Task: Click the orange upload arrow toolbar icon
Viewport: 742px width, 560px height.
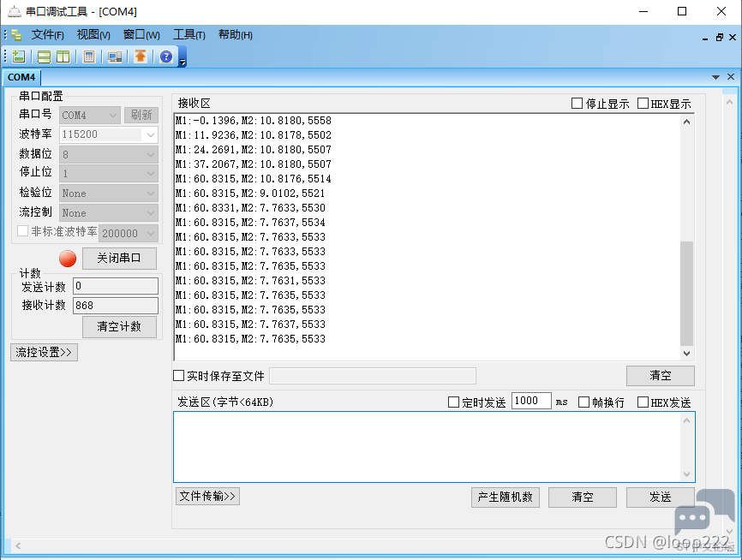Action: 140,57
